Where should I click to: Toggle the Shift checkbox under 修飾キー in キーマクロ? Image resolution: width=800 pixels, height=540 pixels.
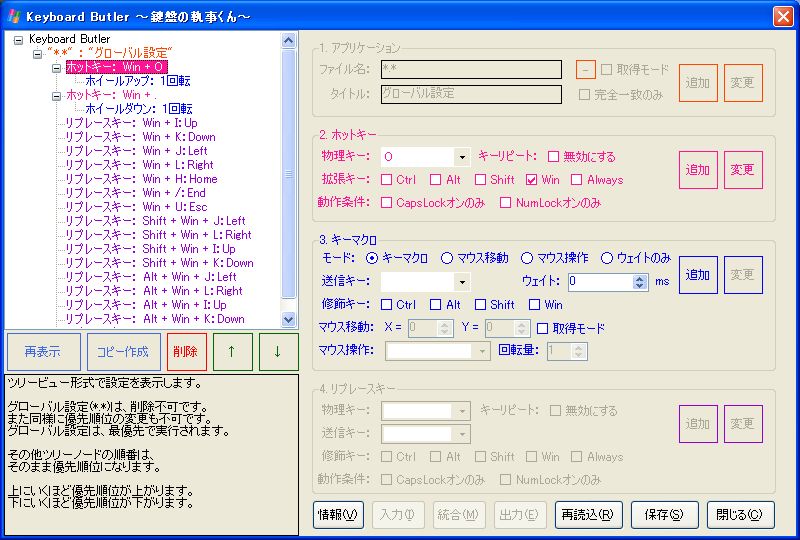(x=480, y=305)
